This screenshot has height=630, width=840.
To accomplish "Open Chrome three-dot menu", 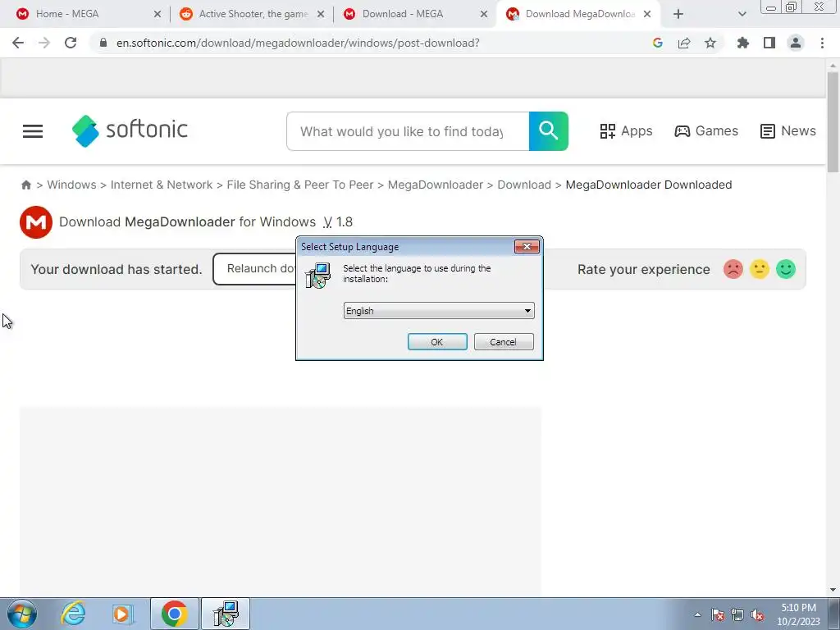I will 822,43.
